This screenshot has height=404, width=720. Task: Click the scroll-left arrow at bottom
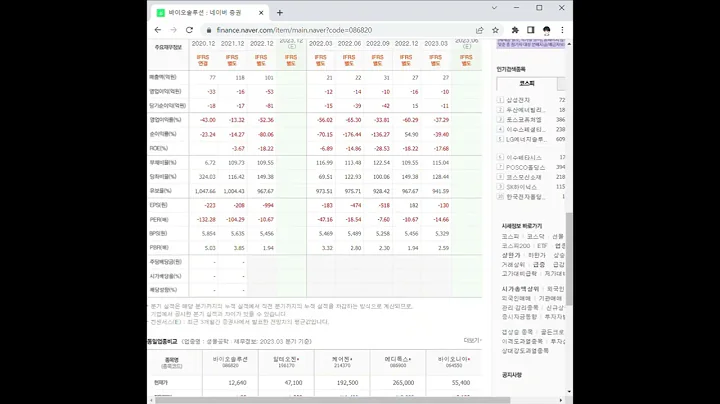pos(151,400)
